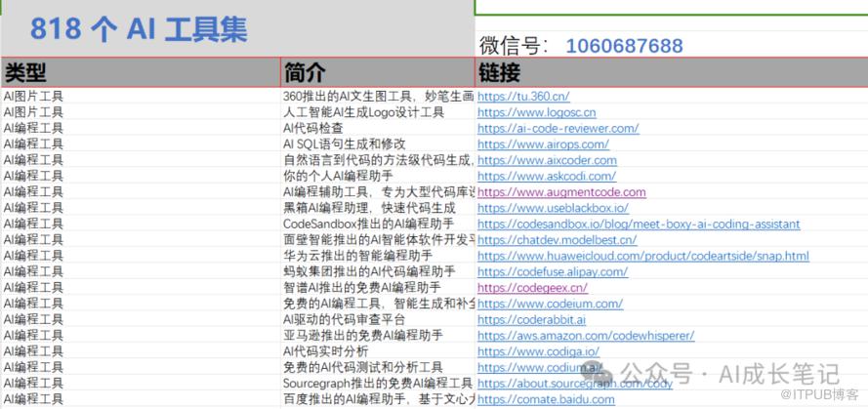The height and width of the screenshot is (409, 868).
Task: Select the 360推出的AI文生图工具 description cell
Action: (378, 97)
